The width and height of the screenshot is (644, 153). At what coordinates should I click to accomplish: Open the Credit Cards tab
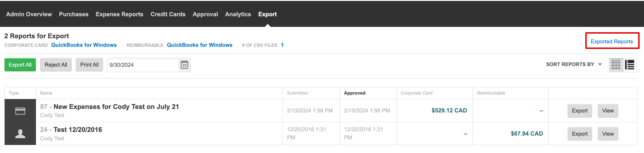(x=168, y=14)
